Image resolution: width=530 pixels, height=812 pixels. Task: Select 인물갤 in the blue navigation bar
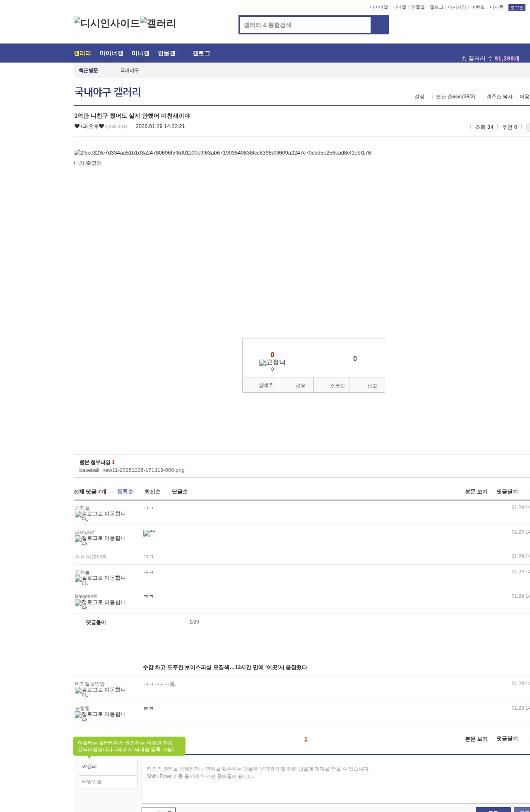tap(166, 53)
